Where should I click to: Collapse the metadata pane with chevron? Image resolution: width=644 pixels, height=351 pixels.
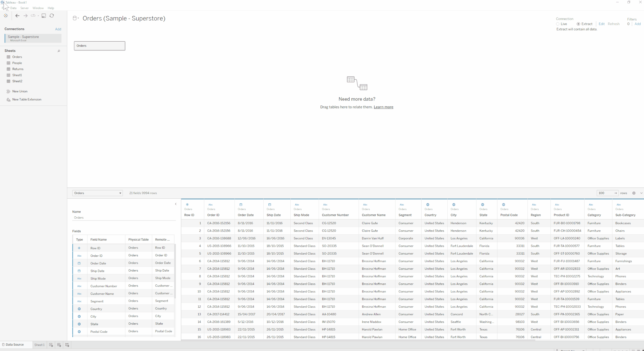pyautogui.click(x=176, y=204)
